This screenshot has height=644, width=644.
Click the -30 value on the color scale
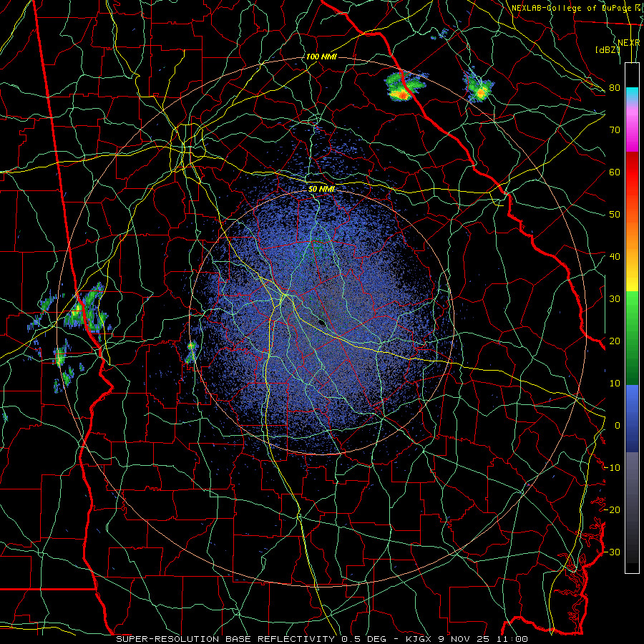pyautogui.click(x=612, y=552)
